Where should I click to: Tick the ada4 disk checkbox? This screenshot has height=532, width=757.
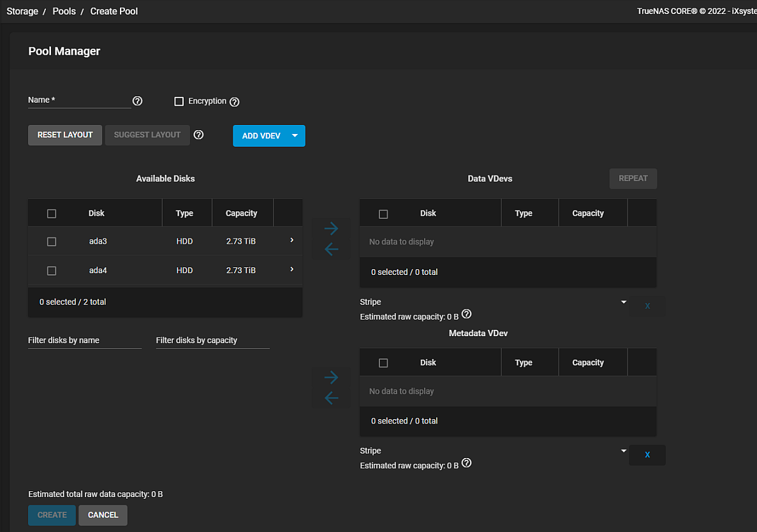pyautogui.click(x=52, y=270)
